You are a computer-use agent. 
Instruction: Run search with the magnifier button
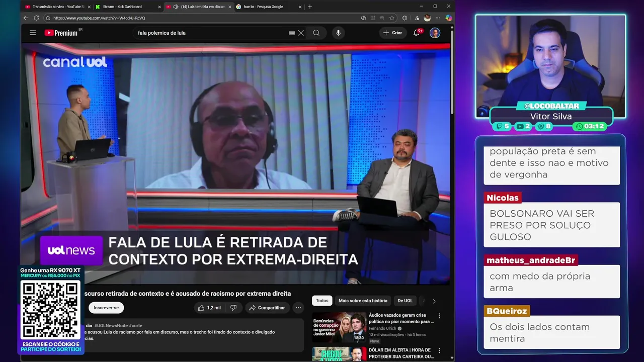(316, 33)
